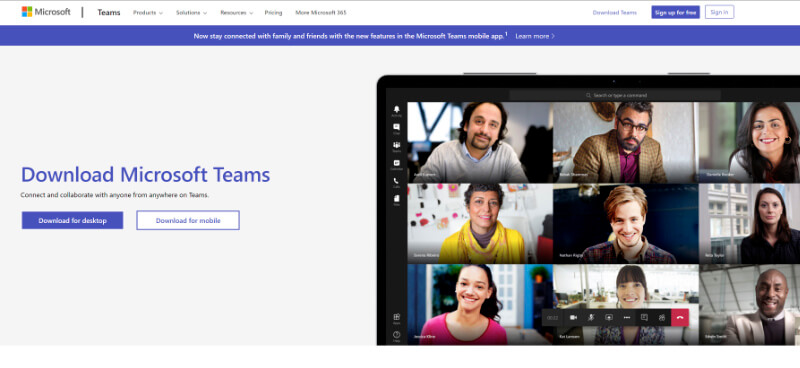Open the Calls phone icon in Teams sidebar
The height and width of the screenshot is (368, 800).
[396, 182]
